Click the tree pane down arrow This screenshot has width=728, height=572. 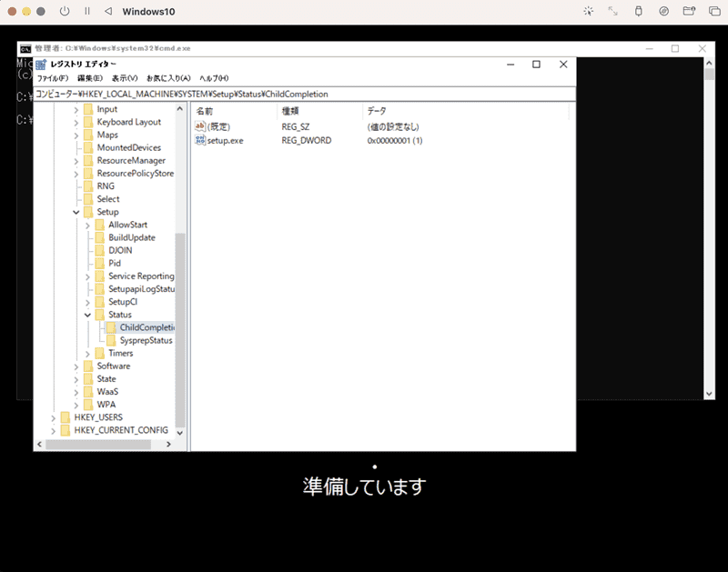[180, 432]
